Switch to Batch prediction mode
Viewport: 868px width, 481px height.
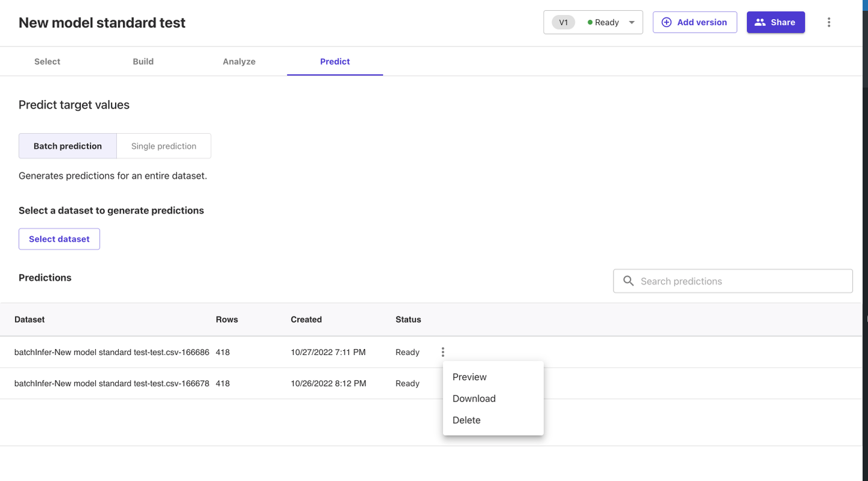pos(68,146)
